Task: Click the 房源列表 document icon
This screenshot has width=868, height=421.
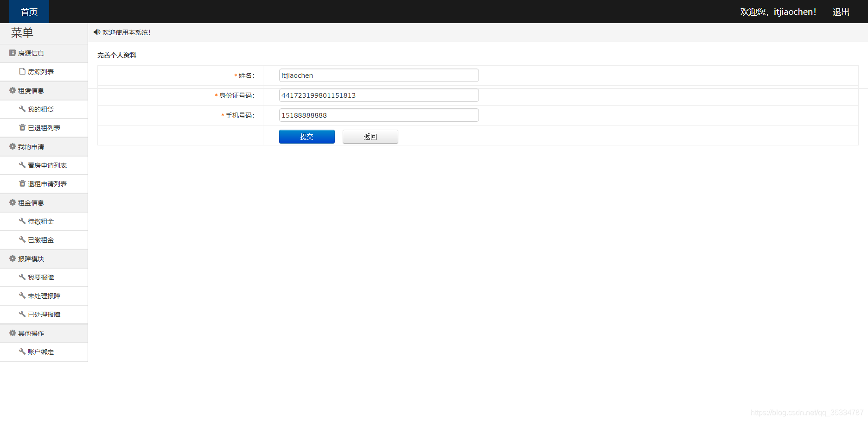Action: point(22,71)
